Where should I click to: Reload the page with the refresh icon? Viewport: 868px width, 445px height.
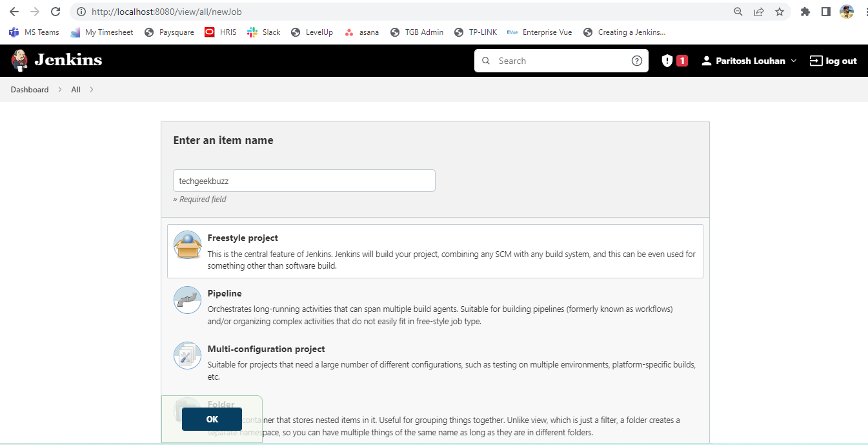56,12
